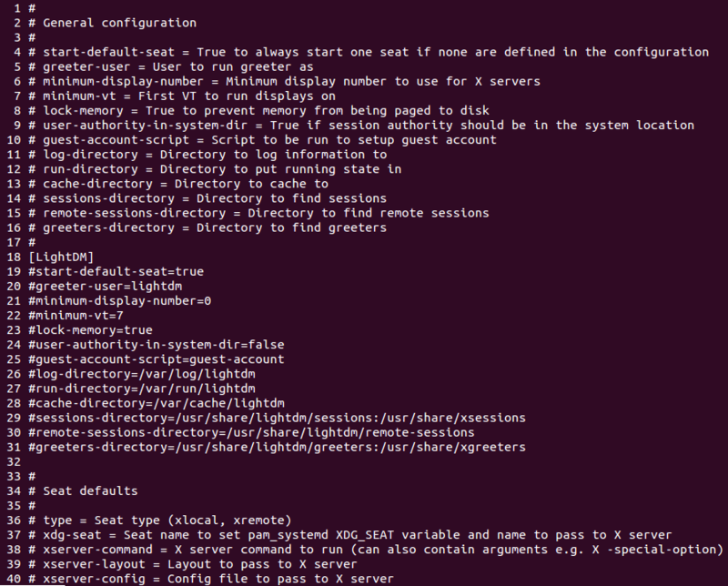Click the #minimum-display-number=0 text
Image resolution: width=728 pixels, height=586 pixels.
click(x=120, y=301)
